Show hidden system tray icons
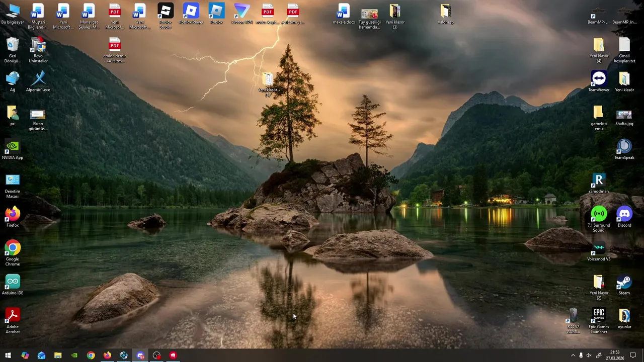Screen dimensions: 644x362 click(573, 355)
